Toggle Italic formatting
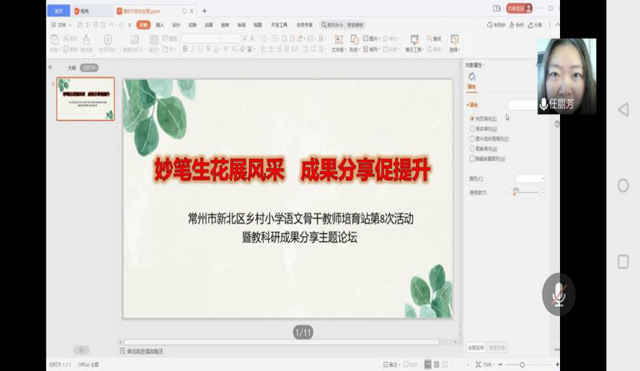The width and height of the screenshot is (640, 371). click(193, 49)
